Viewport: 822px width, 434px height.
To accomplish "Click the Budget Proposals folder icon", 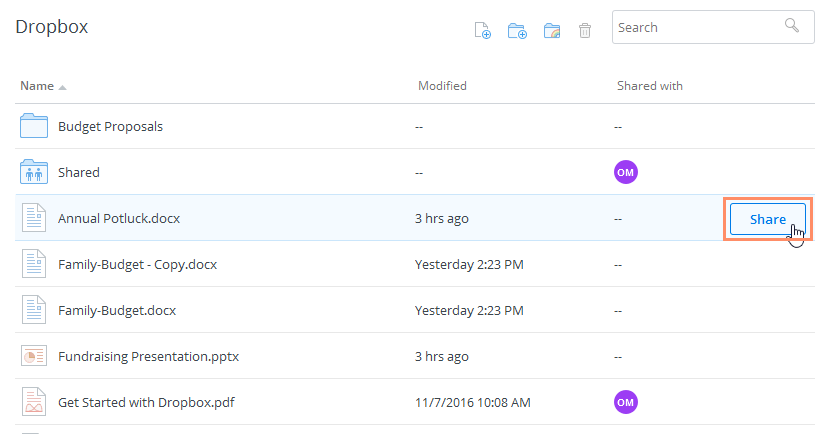I will pos(35,127).
